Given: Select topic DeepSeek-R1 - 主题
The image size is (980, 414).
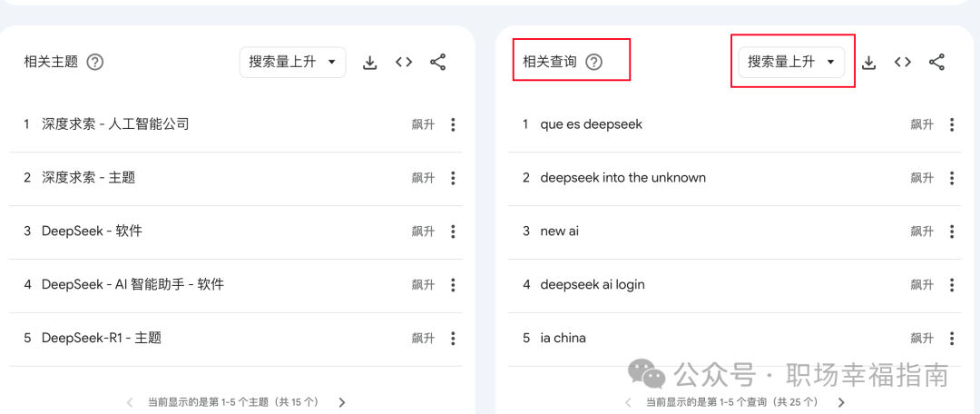Looking at the screenshot, I should point(102,339).
